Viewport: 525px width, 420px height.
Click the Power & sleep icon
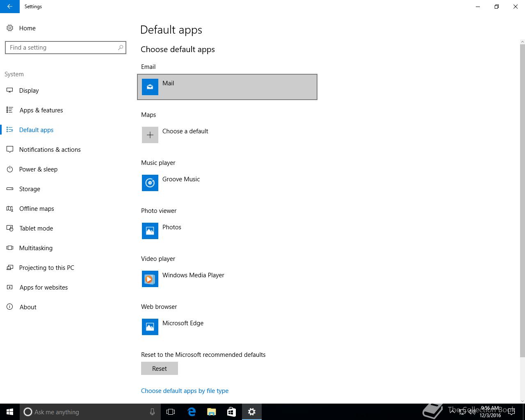(x=10, y=169)
